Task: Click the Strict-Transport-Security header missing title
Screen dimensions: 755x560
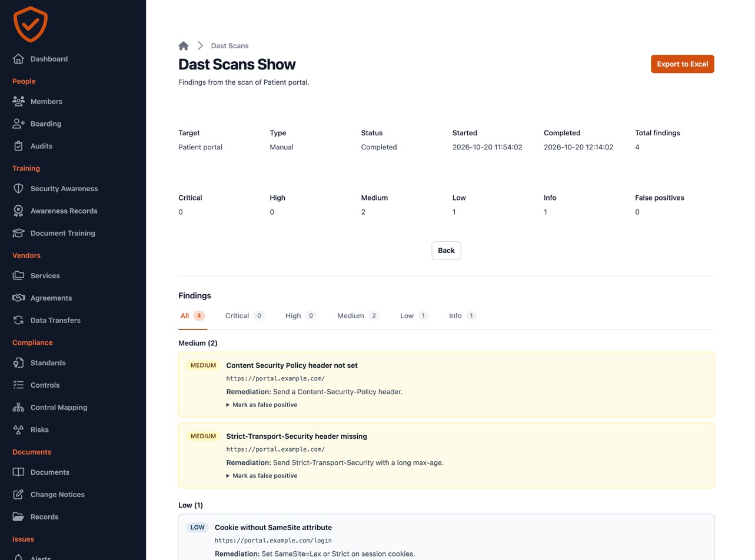Action: [x=297, y=436]
